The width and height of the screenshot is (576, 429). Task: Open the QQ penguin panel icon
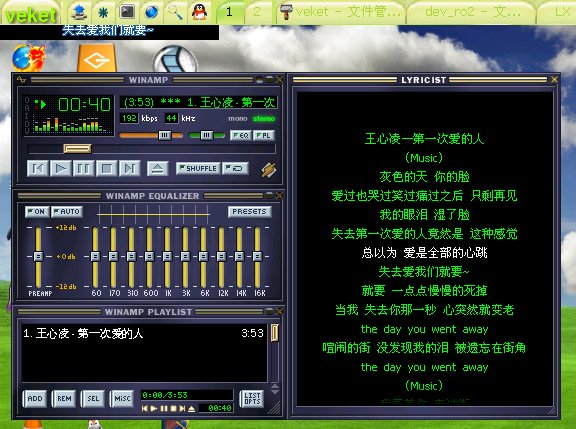point(199,12)
